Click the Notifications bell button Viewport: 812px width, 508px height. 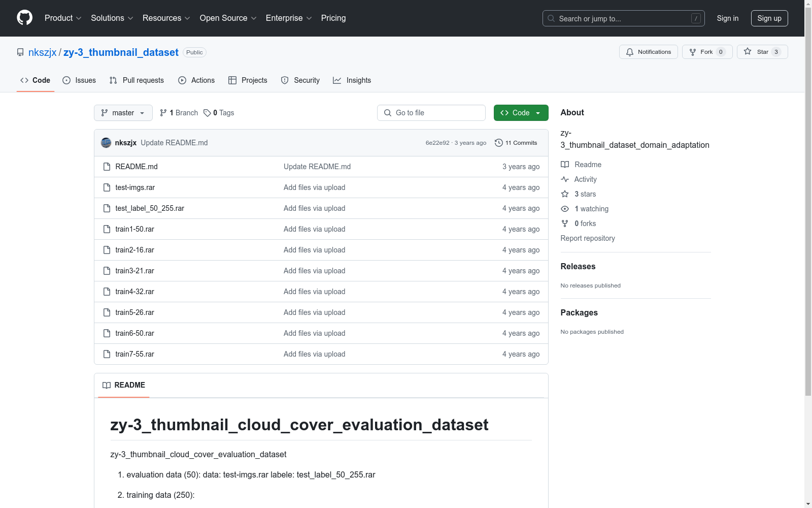[x=649, y=52]
